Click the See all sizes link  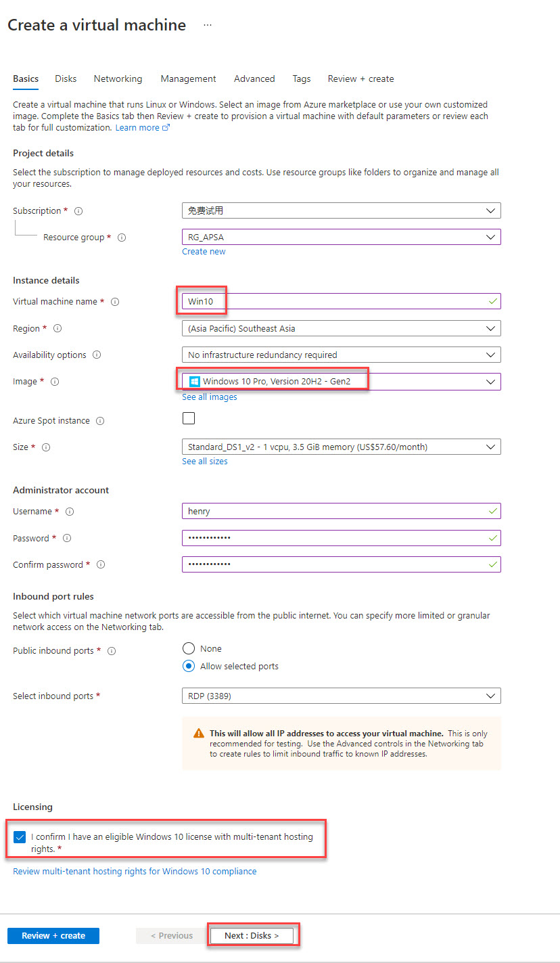pyautogui.click(x=204, y=462)
